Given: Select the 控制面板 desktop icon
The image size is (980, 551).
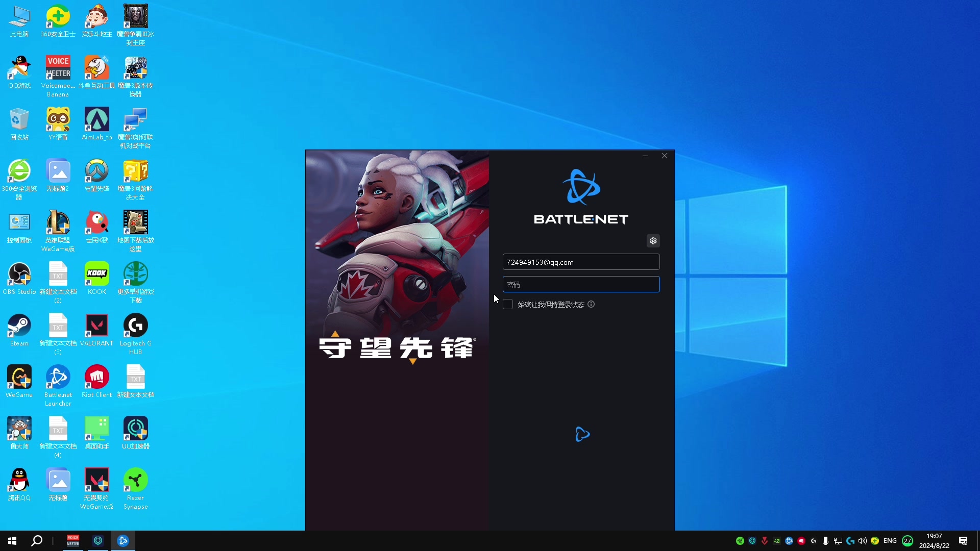Looking at the screenshot, I should (19, 228).
